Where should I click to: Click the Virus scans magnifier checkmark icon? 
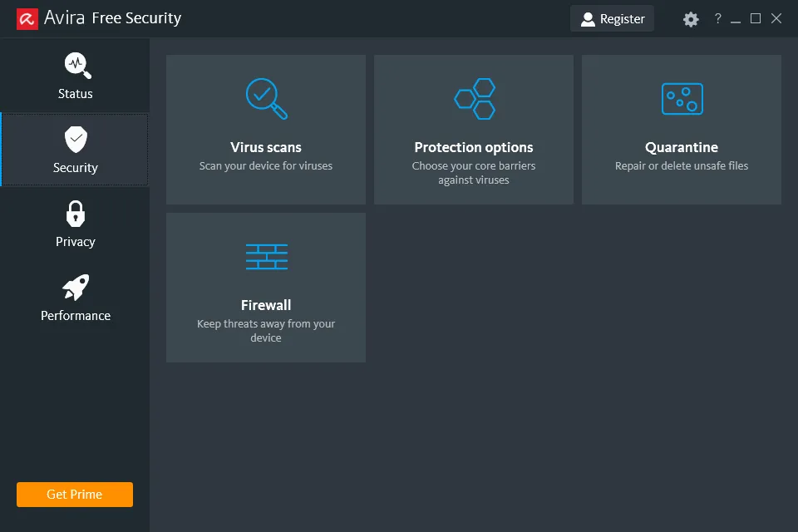(266, 98)
